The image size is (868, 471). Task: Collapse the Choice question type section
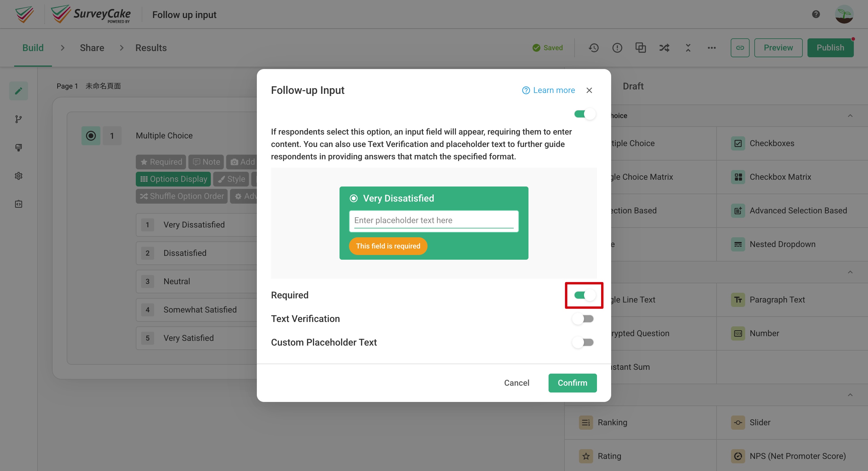click(x=851, y=115)
